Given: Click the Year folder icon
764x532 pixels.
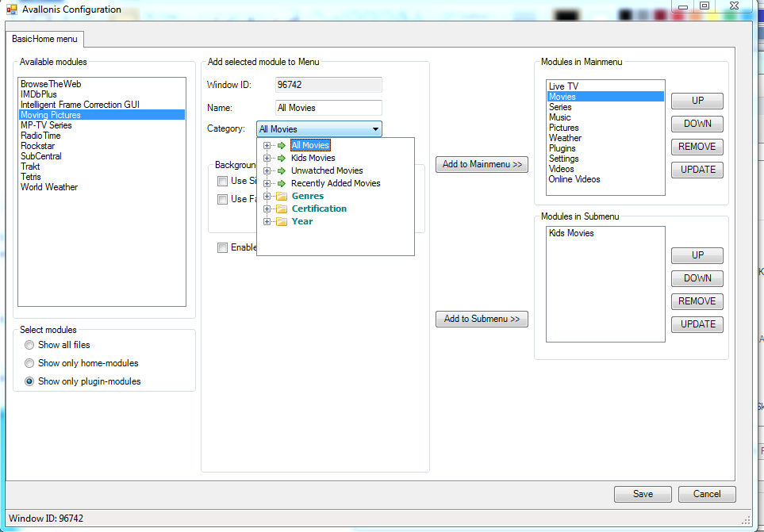Looking at the screenshot, I should [282, 221].
